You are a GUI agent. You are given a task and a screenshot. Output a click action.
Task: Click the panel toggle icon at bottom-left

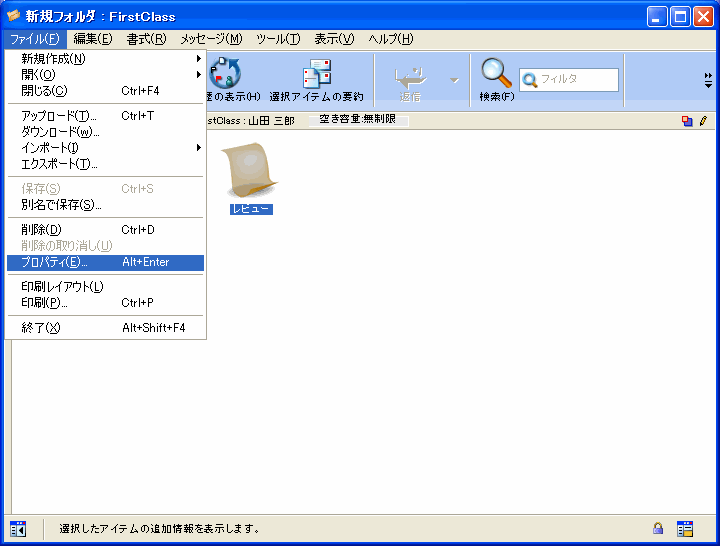pyautogui.click(x=18, y=528)
